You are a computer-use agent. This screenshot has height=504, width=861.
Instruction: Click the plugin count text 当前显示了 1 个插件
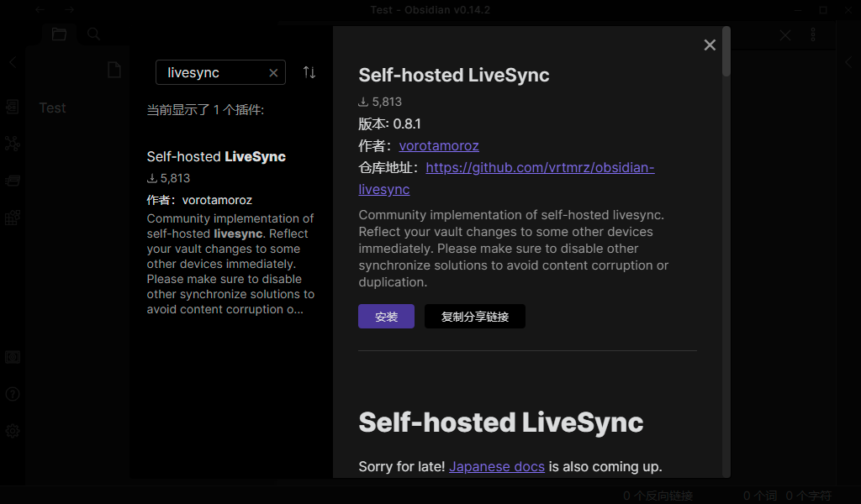(x=205, y=110)
